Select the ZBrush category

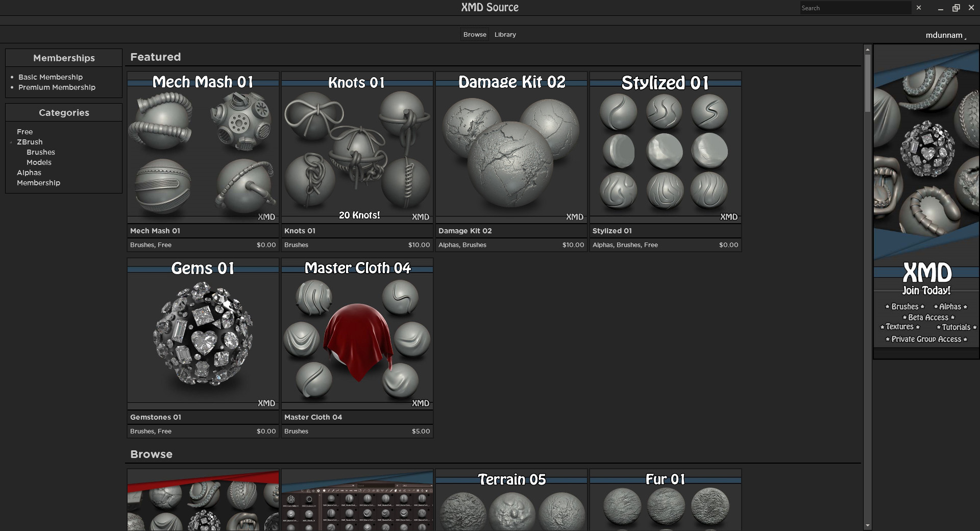click(x=30, y=142)
